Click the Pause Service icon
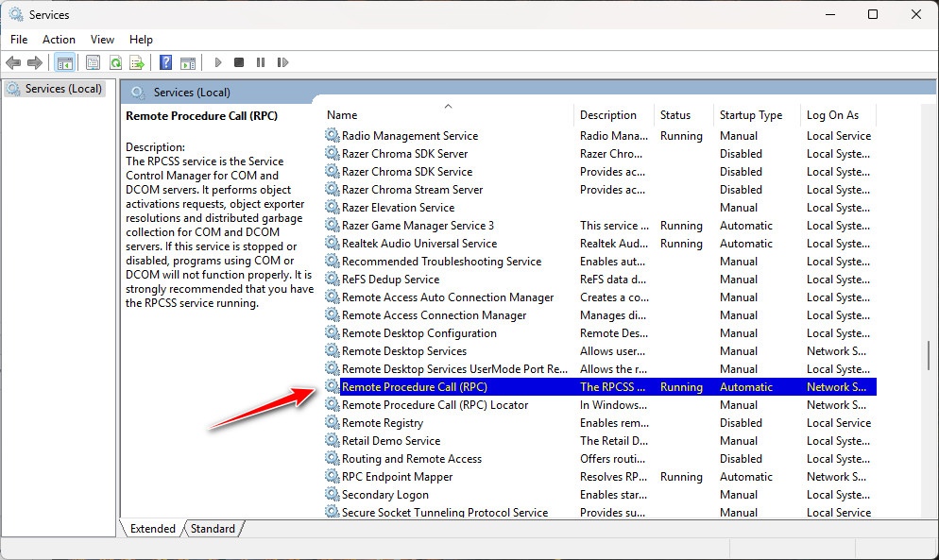The image size is (939, 560). [x=261, y=62]
